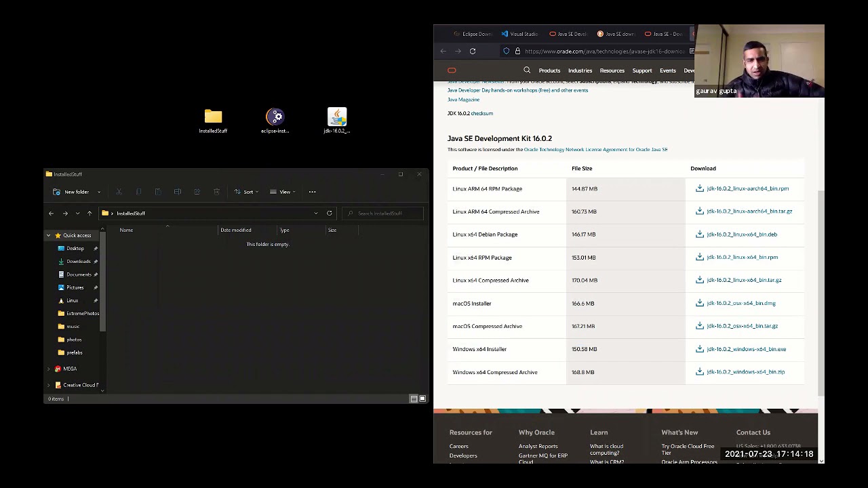Viewport: 868px width, 488px height.
Task: Open the eclipse-inst desktop icon
Action: [275, 121]
